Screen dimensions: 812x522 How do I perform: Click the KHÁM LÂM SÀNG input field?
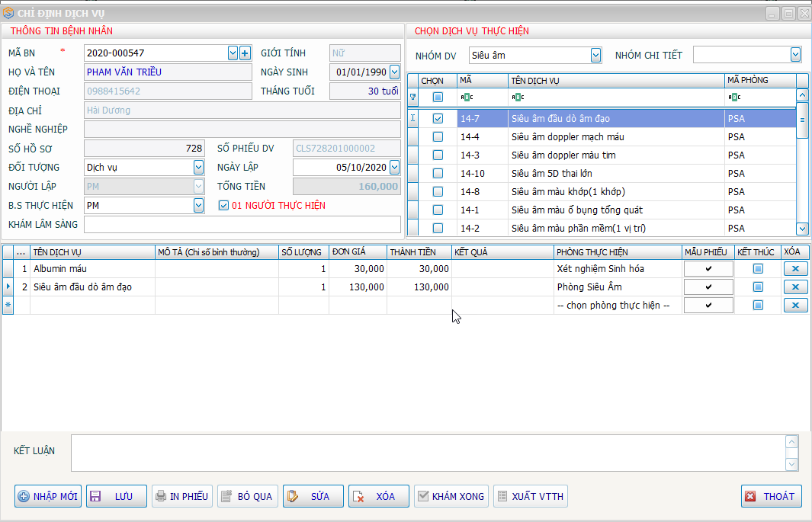[x=242, y=225]
